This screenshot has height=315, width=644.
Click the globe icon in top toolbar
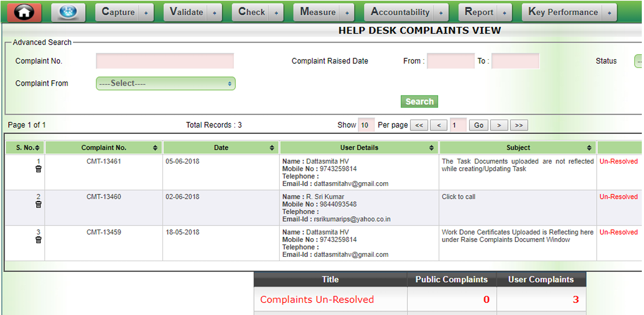[69, 12]
